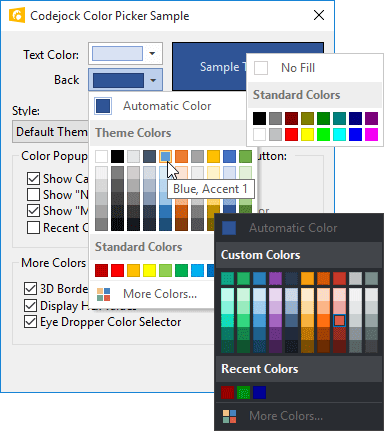
Task: Click dark popup Automatic Color square
Action: [x=229, y=228]
